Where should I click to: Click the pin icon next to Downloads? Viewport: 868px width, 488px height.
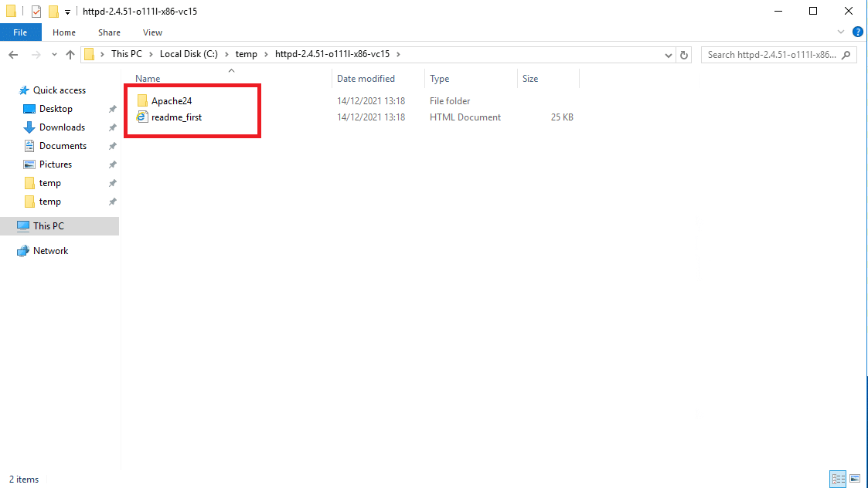click(112, 127)
